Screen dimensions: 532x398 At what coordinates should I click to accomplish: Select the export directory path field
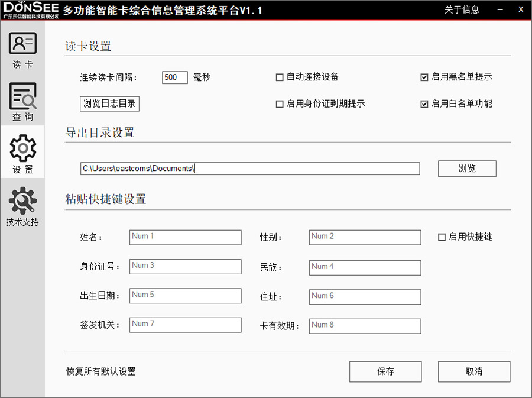(250, 169)
